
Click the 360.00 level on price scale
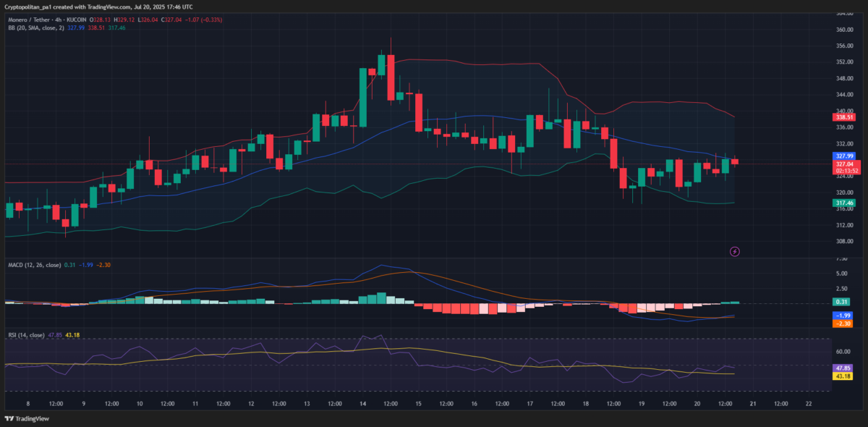(843, 30)
